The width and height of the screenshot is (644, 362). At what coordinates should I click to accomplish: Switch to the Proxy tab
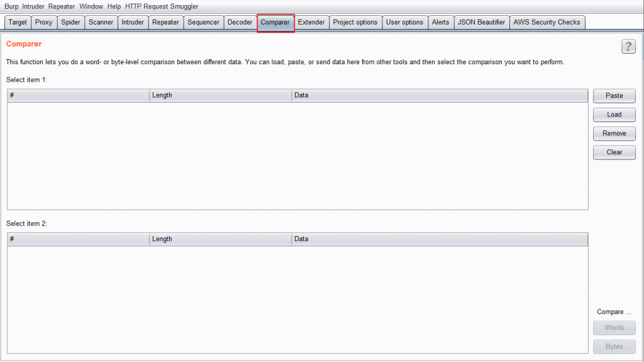(x=43, y=22)
